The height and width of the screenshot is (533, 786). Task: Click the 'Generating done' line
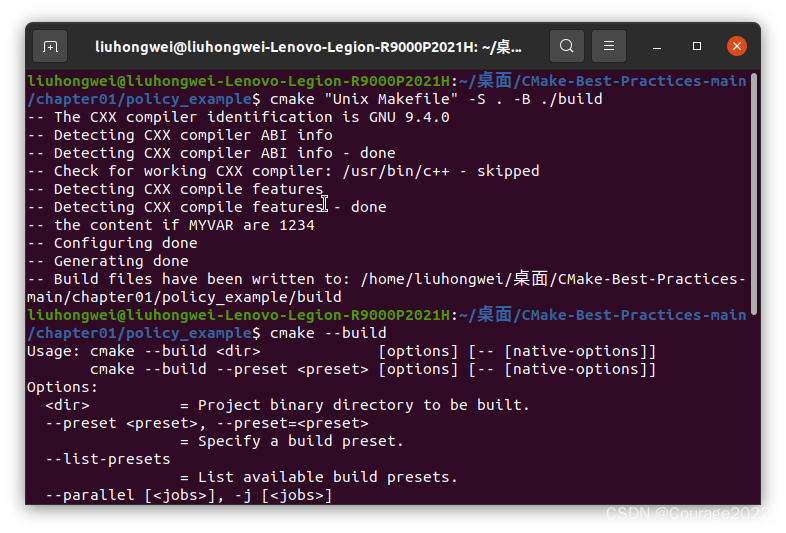(108, 261)
